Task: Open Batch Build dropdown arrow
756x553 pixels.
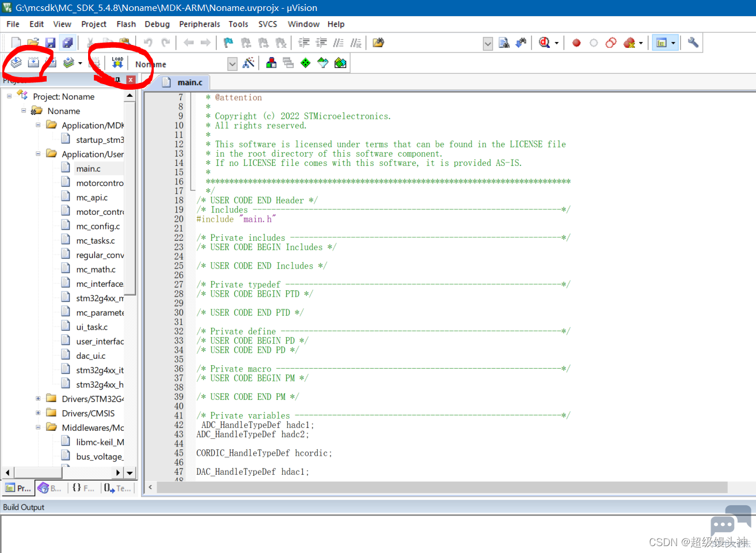Action: [80, 63]
